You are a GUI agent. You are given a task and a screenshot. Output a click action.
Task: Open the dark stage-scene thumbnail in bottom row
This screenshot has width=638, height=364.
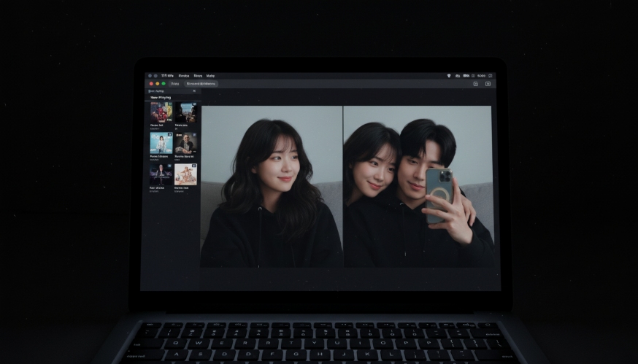161,174
